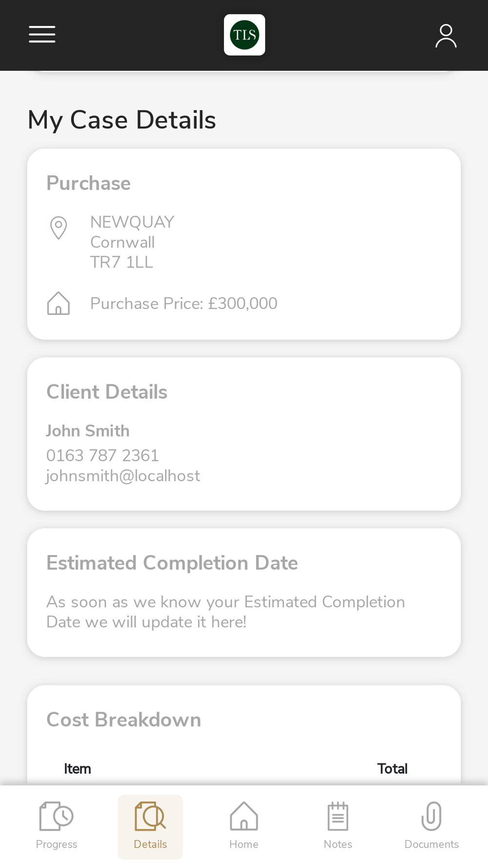This screenshot has height=868, width=488.
Task: Tap the Client Details heading
Action: 107,392
